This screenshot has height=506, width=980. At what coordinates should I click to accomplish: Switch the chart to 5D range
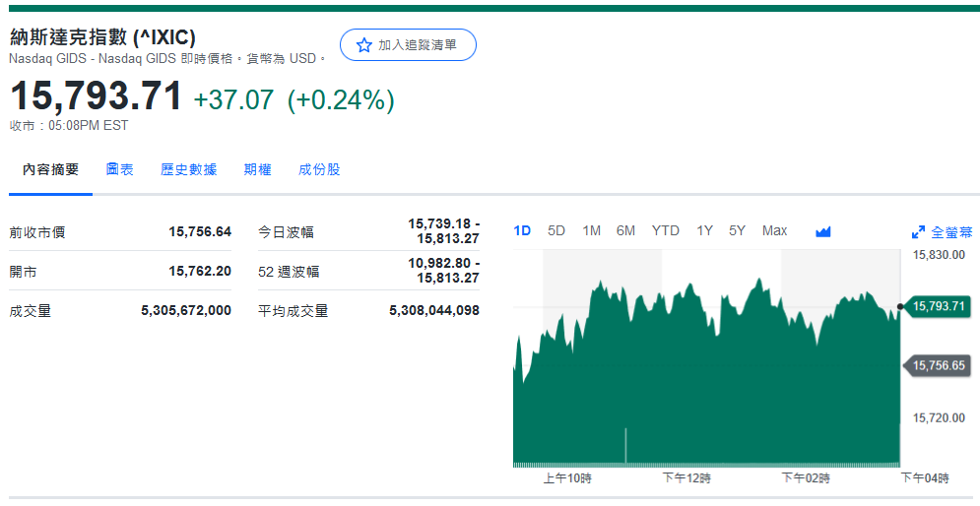(x=556, y=230)
